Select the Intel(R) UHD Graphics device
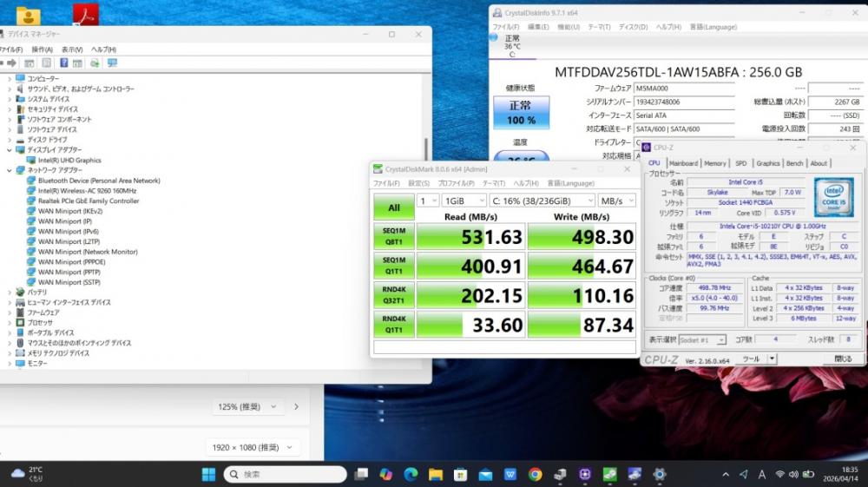 (69, 160)
